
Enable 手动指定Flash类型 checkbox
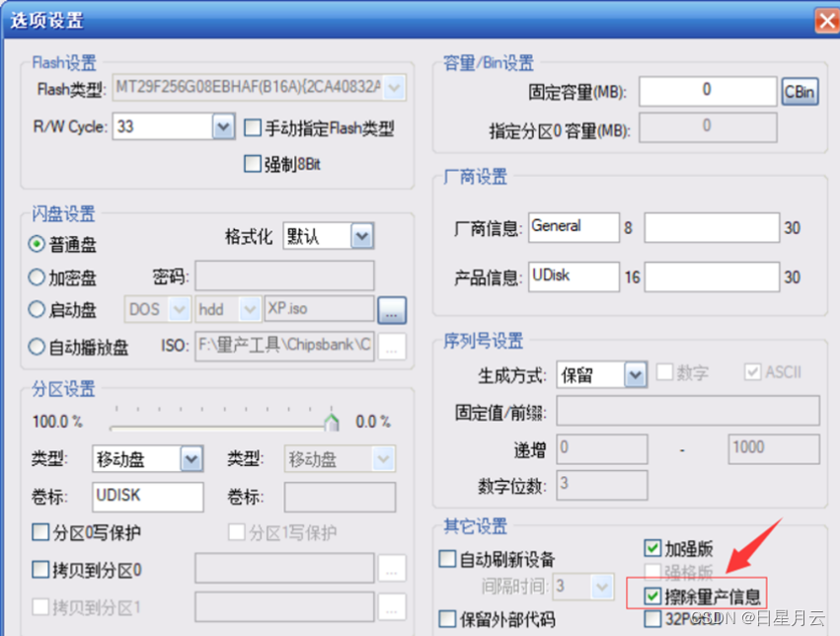(253, 128)
